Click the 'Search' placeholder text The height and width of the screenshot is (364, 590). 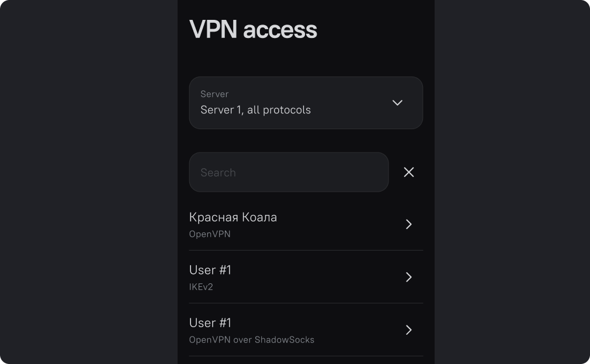[x=218, y=172]
